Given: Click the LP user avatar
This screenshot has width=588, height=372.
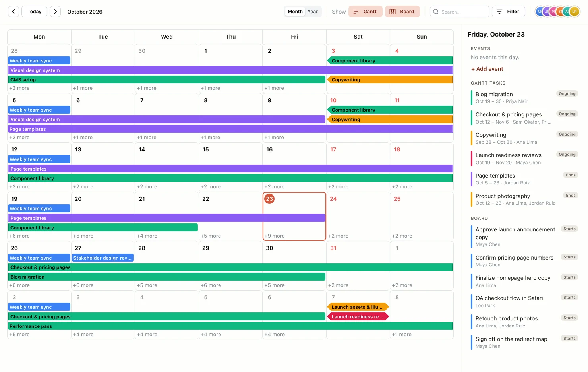Looking at the screenshot, I should click(x=574, y=12).
